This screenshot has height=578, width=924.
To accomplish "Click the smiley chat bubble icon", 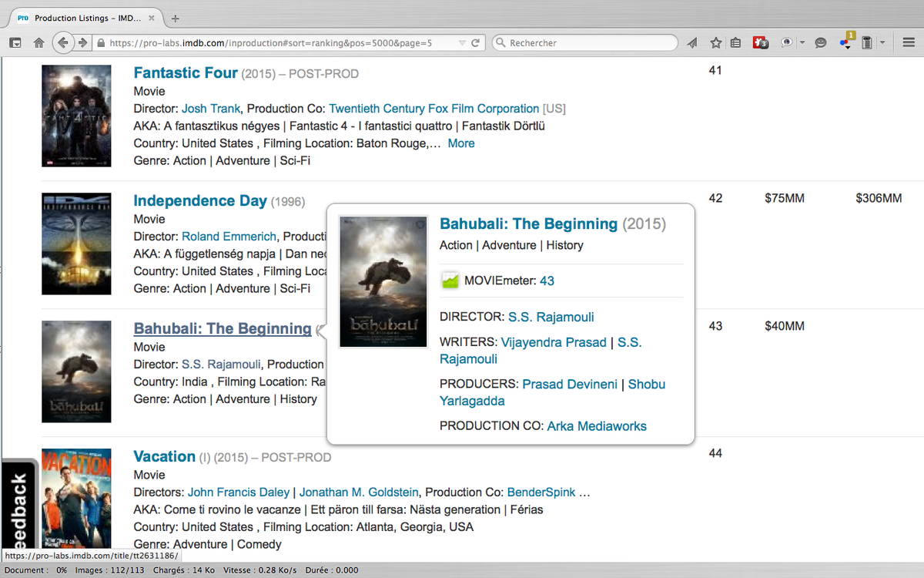I will coord(821,43).
